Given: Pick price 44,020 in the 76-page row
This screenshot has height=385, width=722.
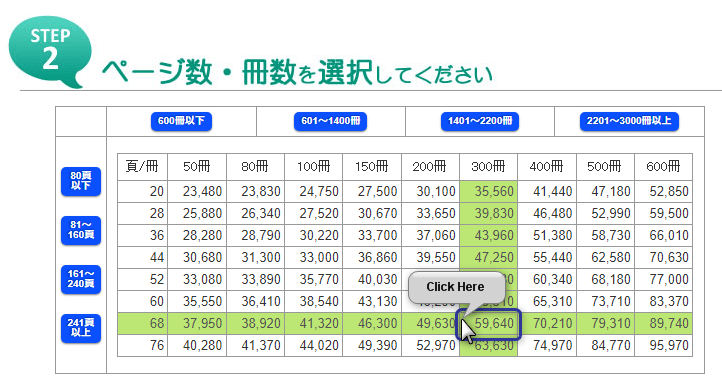Looking at the screenshot, I should point(314,346).
